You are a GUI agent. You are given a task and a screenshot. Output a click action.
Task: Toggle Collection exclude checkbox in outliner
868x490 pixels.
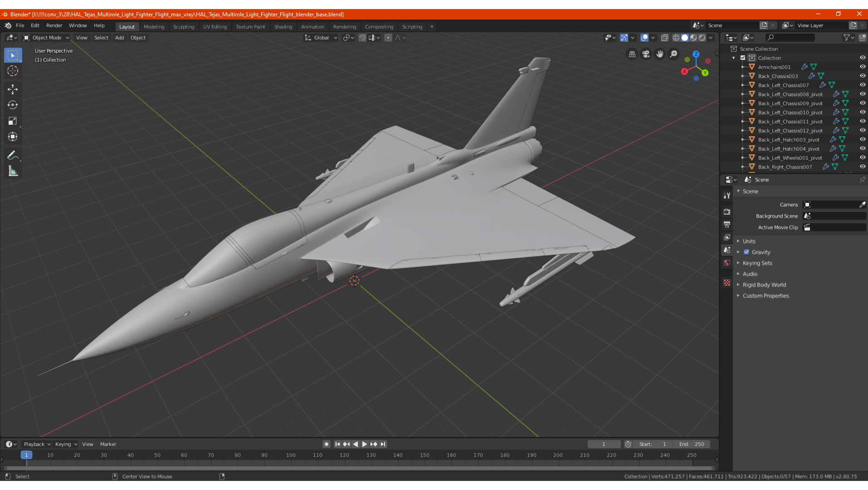point(743,58)
